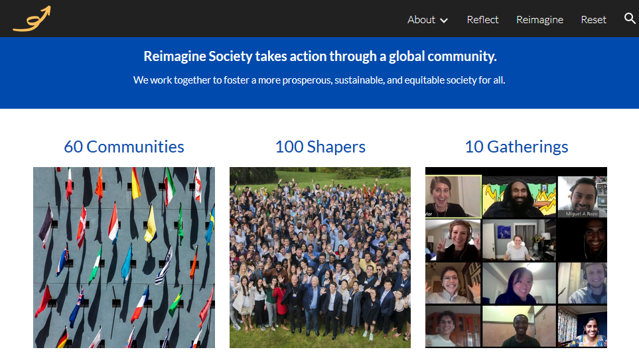Go to the Reflect page
Image resolution: width=639 pixels, height=364 pixels.
click(x=482, y=19)
